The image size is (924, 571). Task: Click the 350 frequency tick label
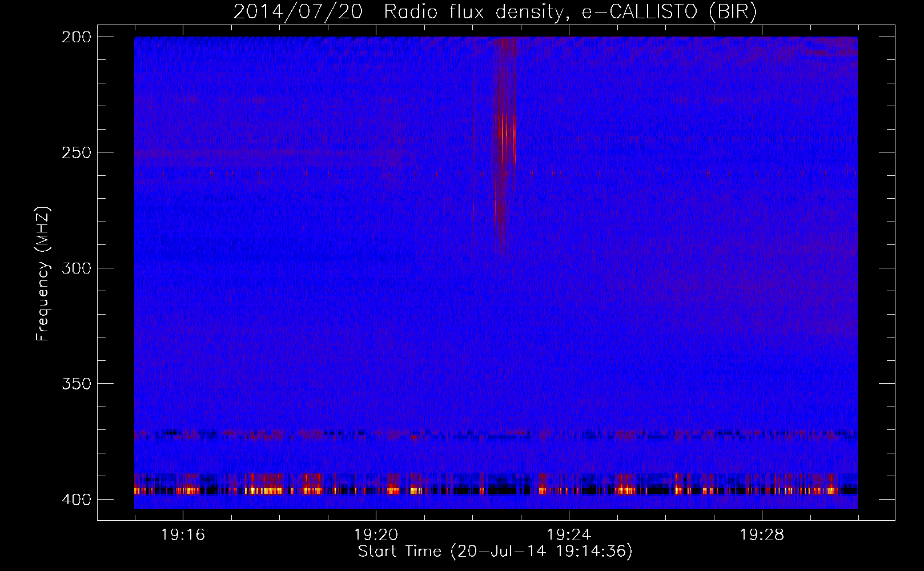pos(77,383)
